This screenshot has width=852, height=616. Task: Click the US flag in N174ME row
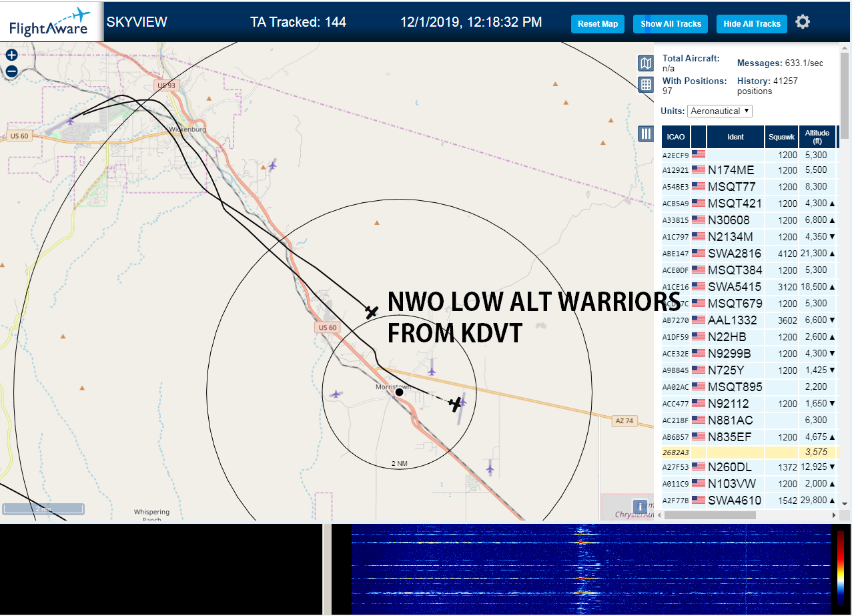pyautogui.click(x=699, y=170)
